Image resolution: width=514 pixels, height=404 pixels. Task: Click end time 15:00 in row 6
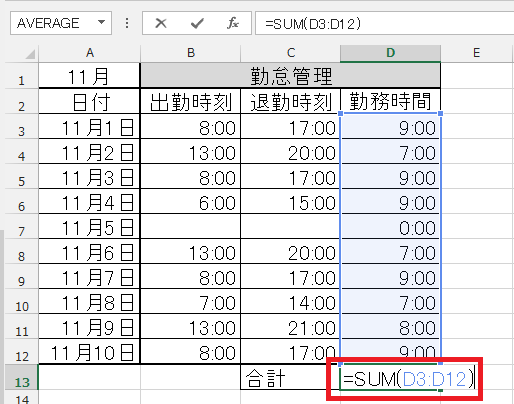point(290,201)
